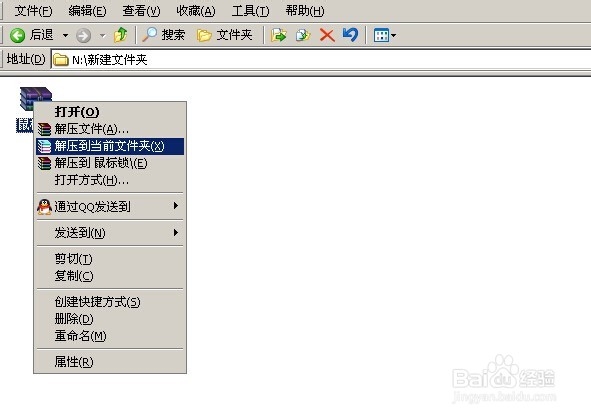Open the 收藏(A) menu

(196, 11)
